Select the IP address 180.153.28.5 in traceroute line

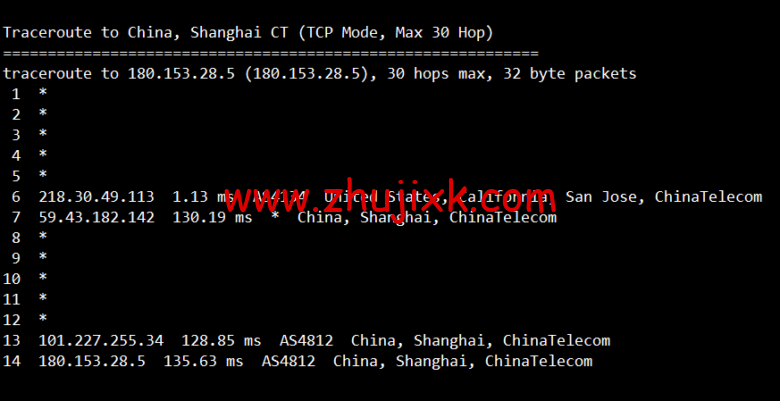[x=181, y=74]
